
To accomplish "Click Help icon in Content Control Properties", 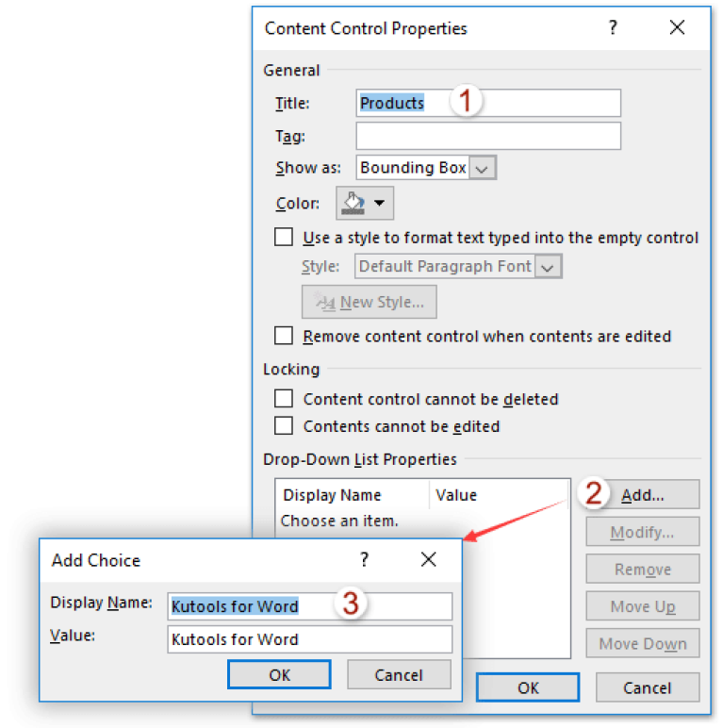I will coord(613,27).
